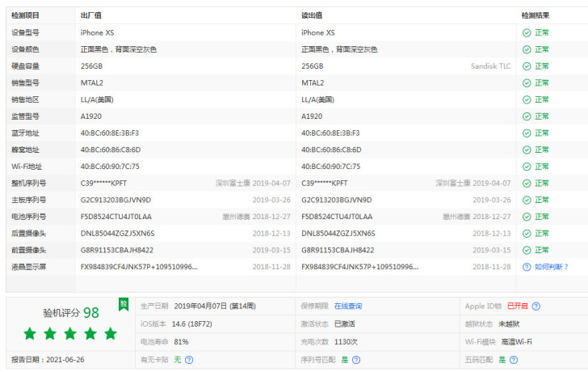The height and width of the screenshot is (372, 588).
Task: Click the first green rating star
Action: [30, 333]
